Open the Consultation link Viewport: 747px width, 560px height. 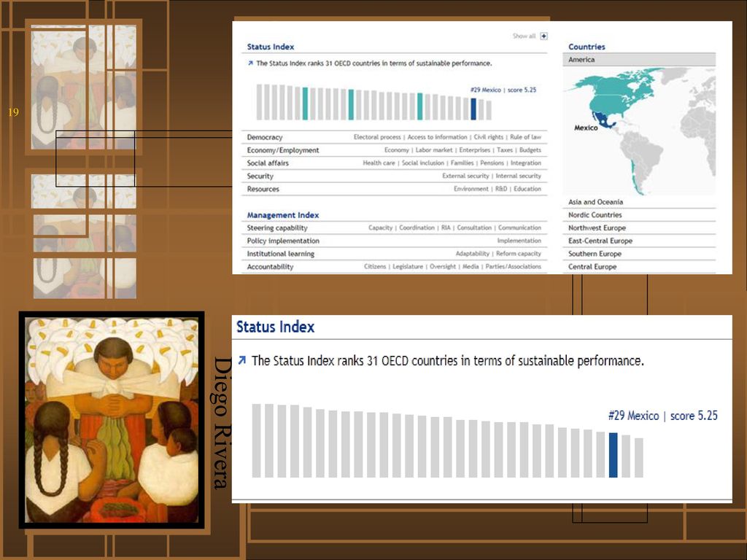(474, 228)
